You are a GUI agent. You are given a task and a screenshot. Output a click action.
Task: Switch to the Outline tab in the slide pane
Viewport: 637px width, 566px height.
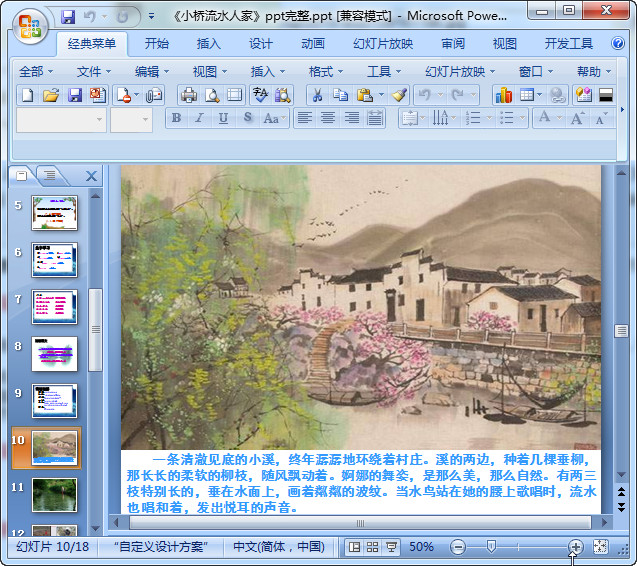[50, 176]
